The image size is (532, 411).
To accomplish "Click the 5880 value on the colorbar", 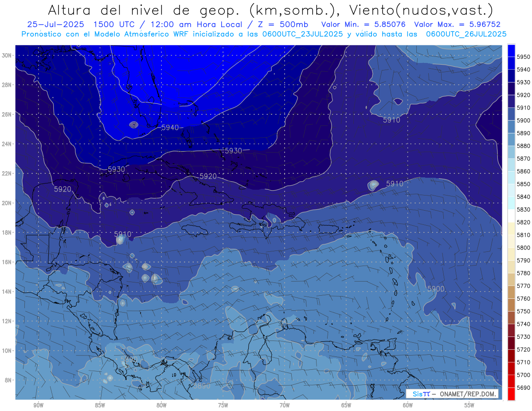I will click(x=524, y=146).
